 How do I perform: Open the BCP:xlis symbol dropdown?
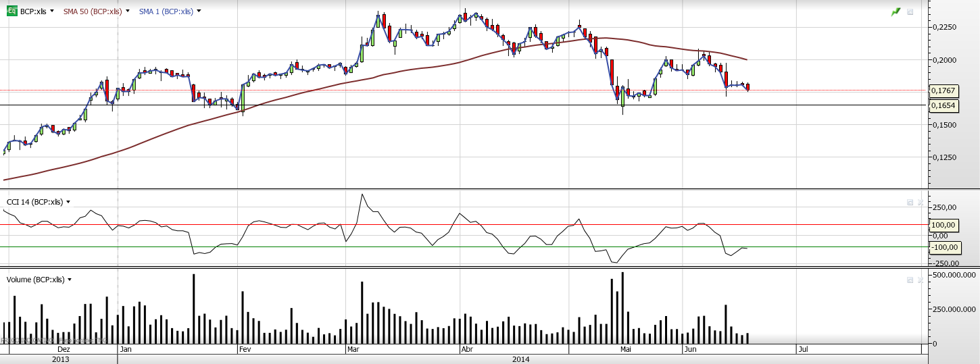52,11
